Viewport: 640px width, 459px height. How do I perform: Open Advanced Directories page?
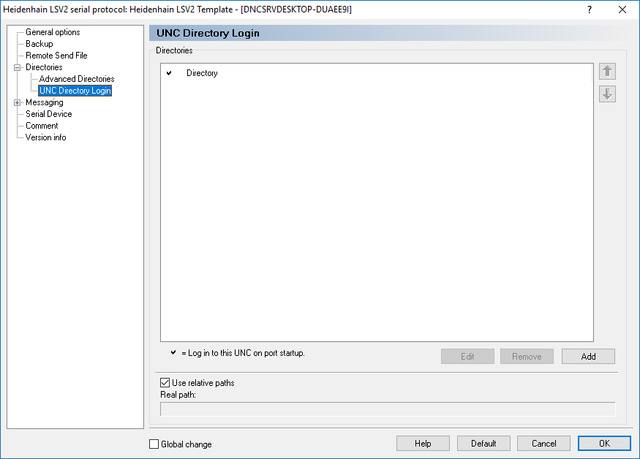click(x=77, y=79)
